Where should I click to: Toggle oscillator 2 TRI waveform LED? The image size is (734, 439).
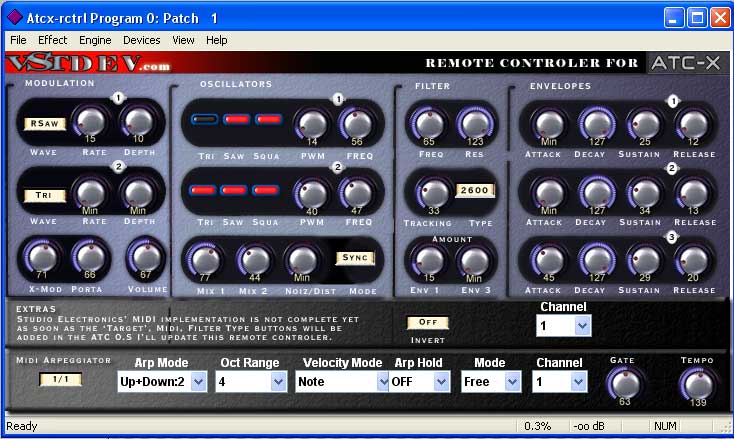point(202,190)
